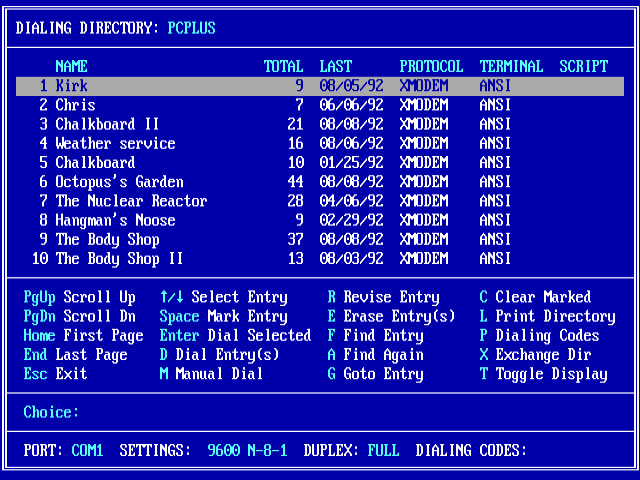
Task: Choose the Exchange Dir option
Action: (535, 355)
